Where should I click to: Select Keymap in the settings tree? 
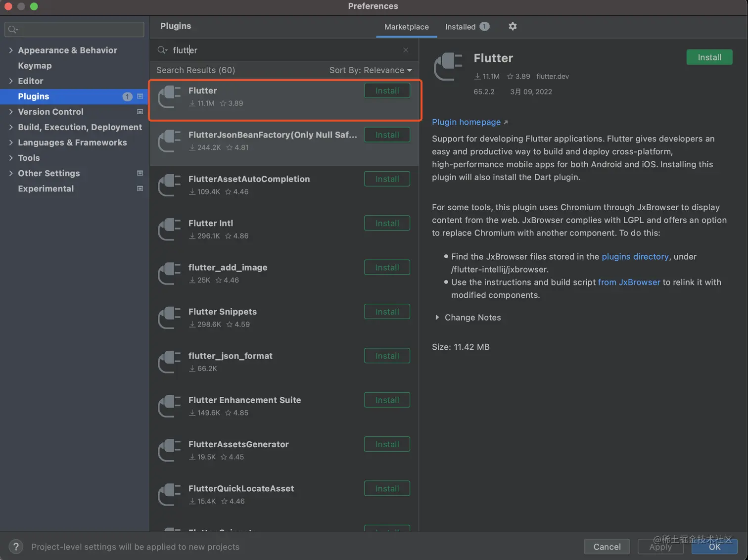click(35, 65)
